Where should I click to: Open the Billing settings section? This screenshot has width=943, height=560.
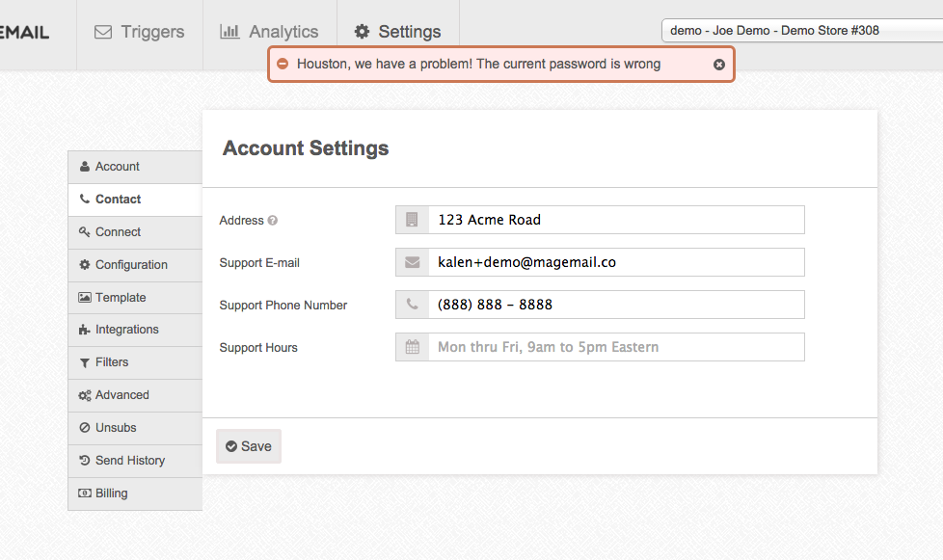click(111, 493)
